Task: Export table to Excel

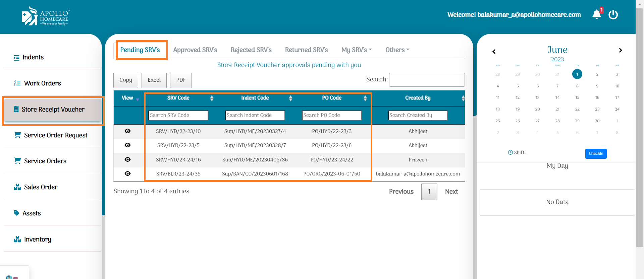Action: click(x=154, y=80)
